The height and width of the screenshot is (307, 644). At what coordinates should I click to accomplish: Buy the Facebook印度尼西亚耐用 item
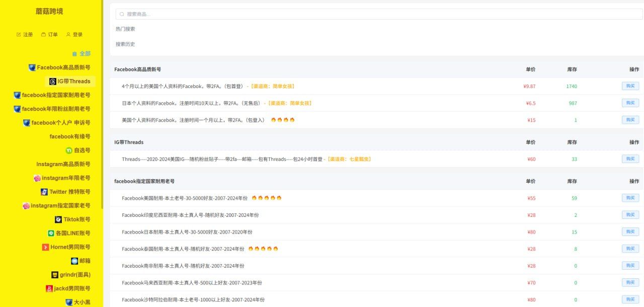tap(630, 215)
